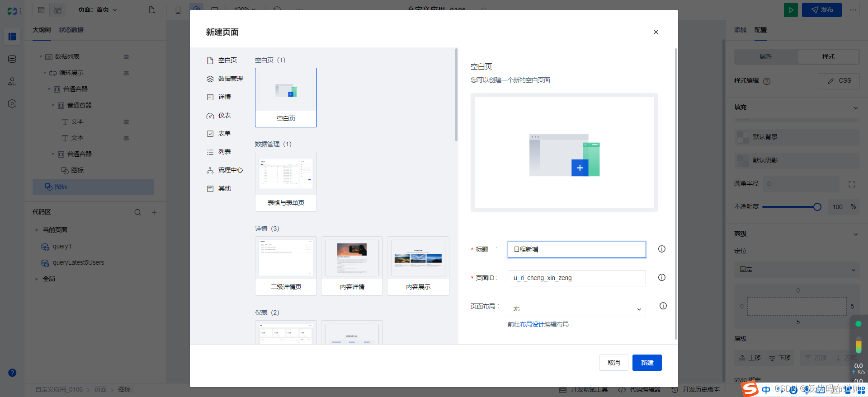Open the settings hexagon icon in left rail
Image resolution: width=868 pixels, height=397 pixels.
[x=12, y=103]
